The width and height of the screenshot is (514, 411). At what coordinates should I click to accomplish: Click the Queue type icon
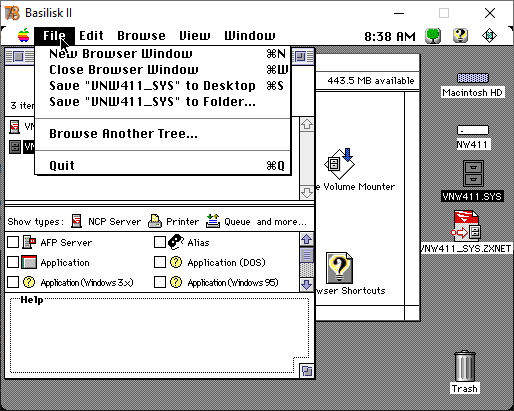pyautogui.click(x=213, y=221)
